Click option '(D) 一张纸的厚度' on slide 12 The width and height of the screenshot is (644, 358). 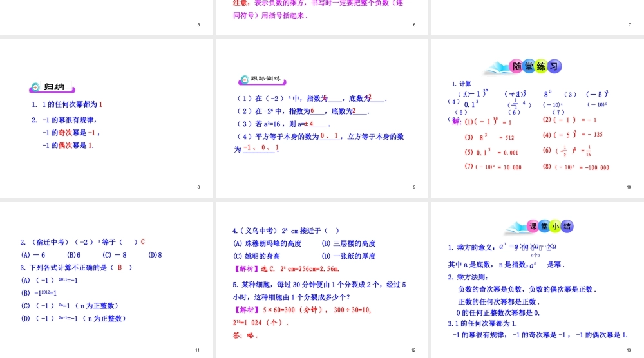pos(348,256)
